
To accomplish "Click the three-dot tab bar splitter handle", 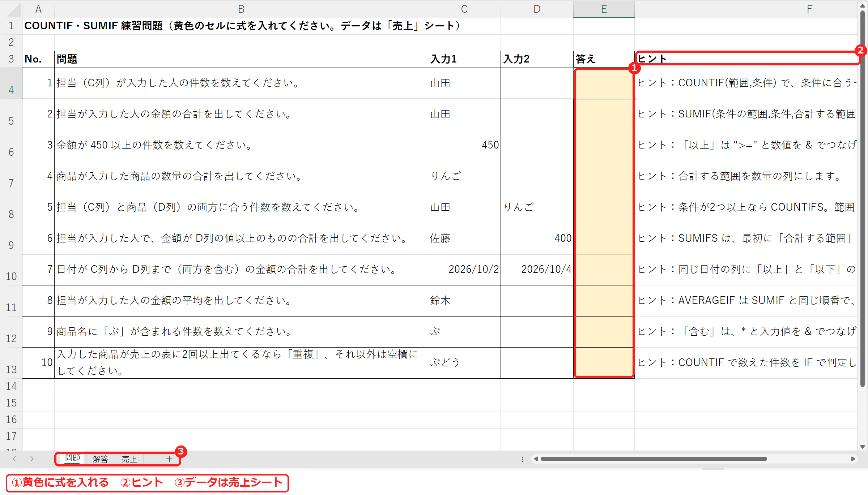I will coord(522,459).
